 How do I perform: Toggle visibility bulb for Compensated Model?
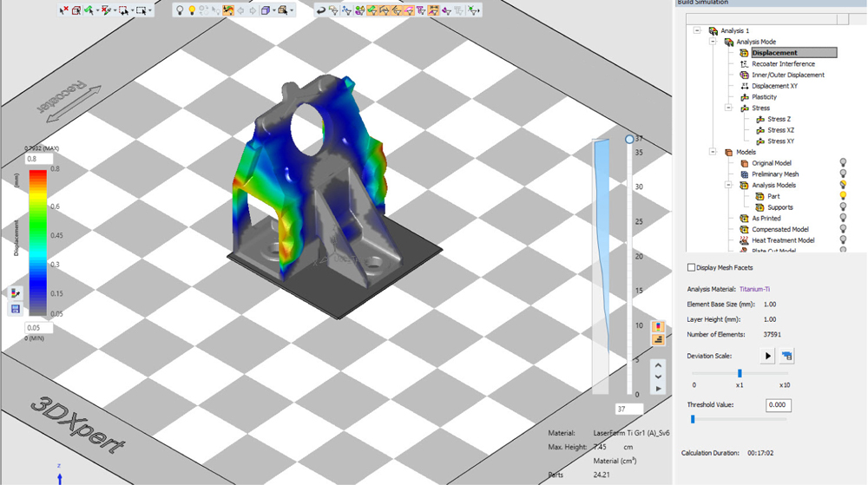[843, 229]
